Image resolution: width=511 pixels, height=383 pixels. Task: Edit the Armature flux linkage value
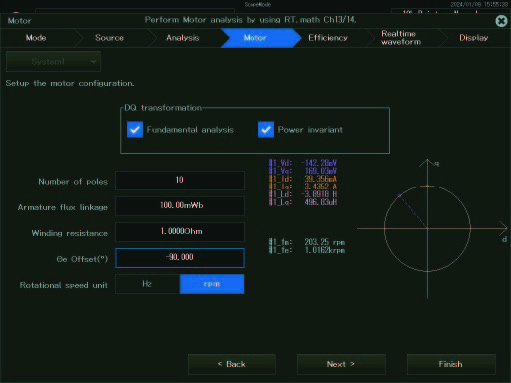coord(180,206)
